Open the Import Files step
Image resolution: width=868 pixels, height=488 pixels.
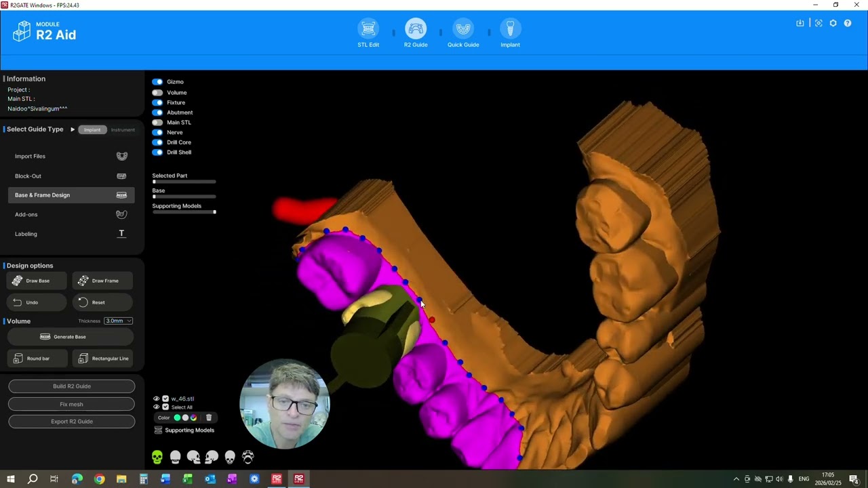[71, 157]
